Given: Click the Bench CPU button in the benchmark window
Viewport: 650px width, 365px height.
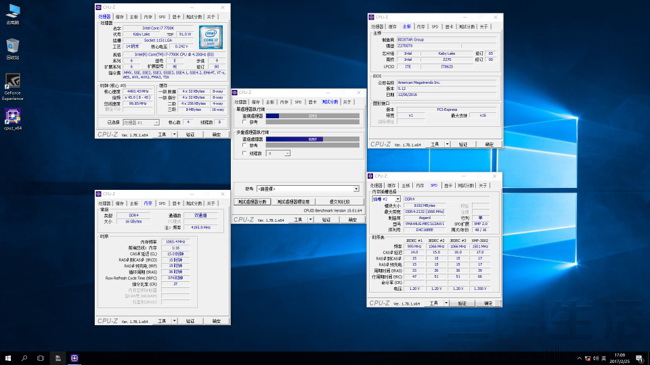Looking at the screenshot, I should (252, 202).
